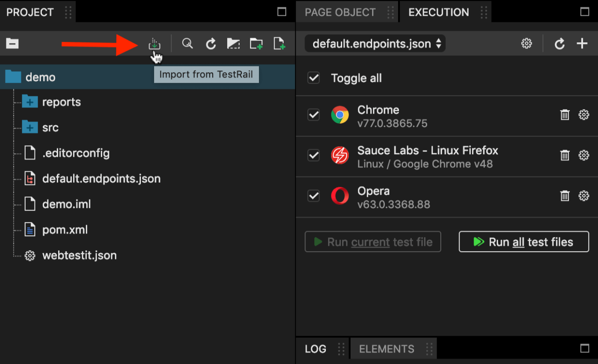Click Run all test files button
This screenshot has width=598, height=364.
click(524, 242)
